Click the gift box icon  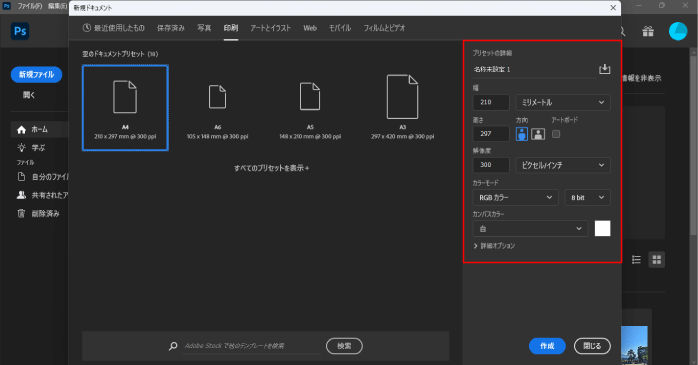tap(648, 31)
